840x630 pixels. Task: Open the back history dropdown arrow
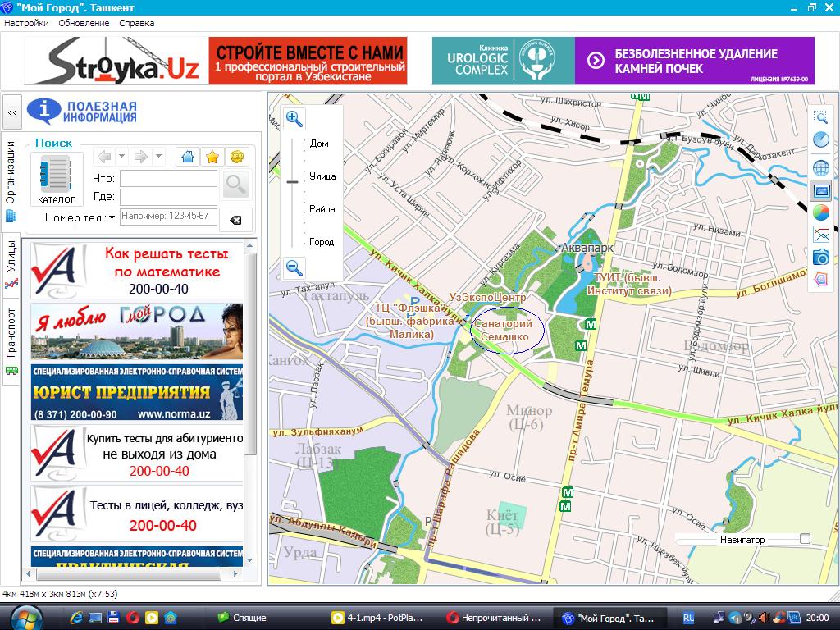tap(121, 157)
